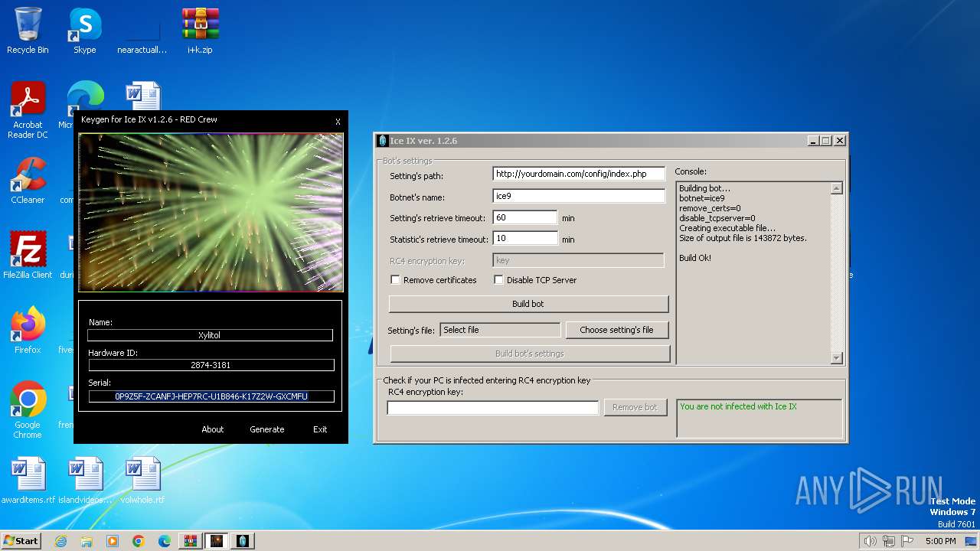Click the keygen fireworks animation image

[x=211, y=213]
